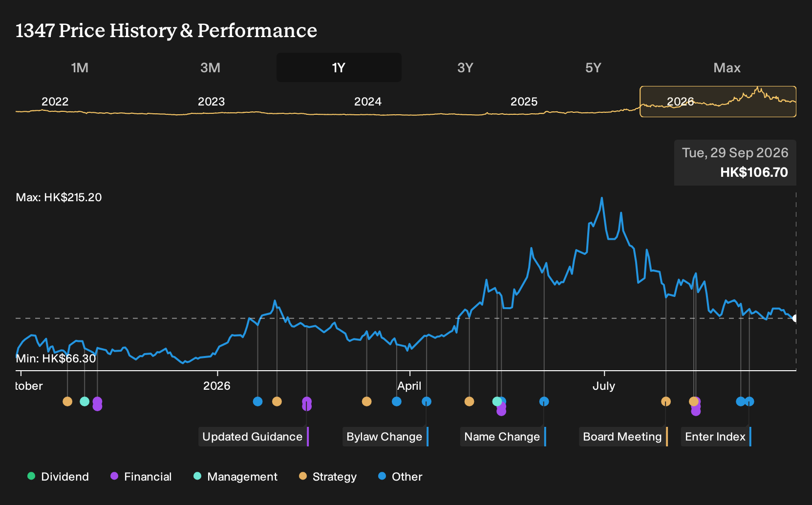Screen dimensions: 812x505
Task: Open the Board Meeting event label
Action: click(623, 437)
